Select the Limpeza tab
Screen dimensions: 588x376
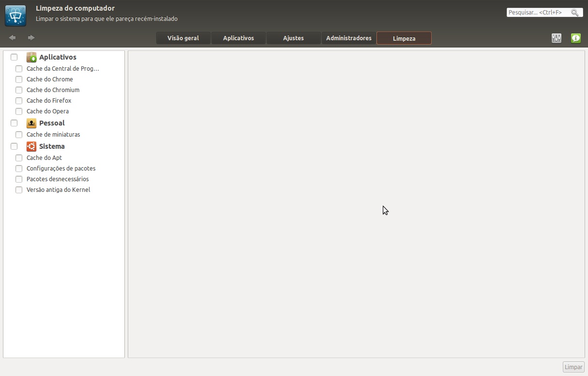(x=404, y=38)
